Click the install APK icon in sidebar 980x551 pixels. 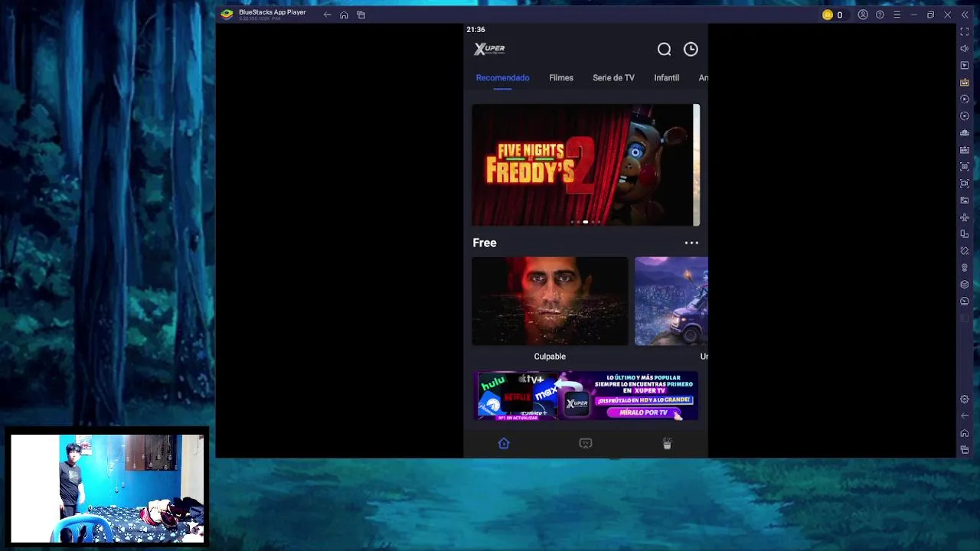(965, 149)
